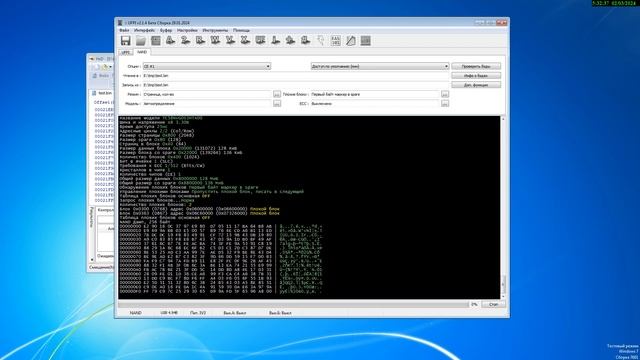Click the ellipsis button beside ECC field
Screen dimensions: 640x360
point(445,104)
